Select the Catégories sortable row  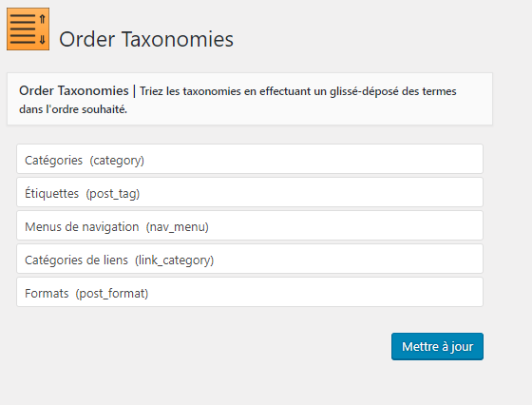(x=250, y=159)
